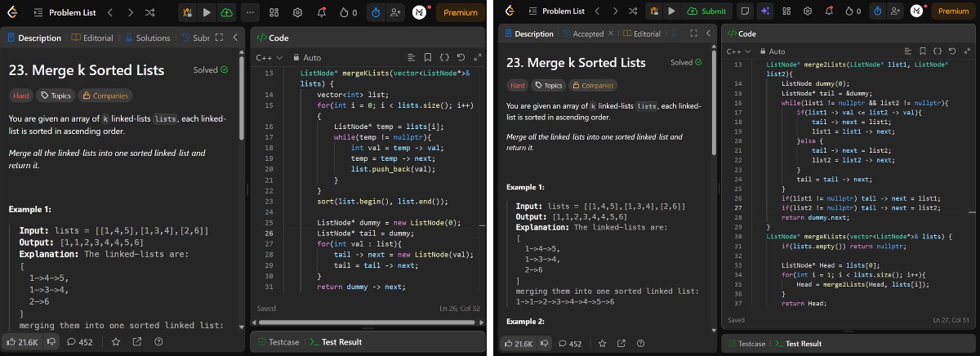Toggle the star favorite icon, left bottom bar
Screen dimensions: 980x356
(x=116, y=342)
